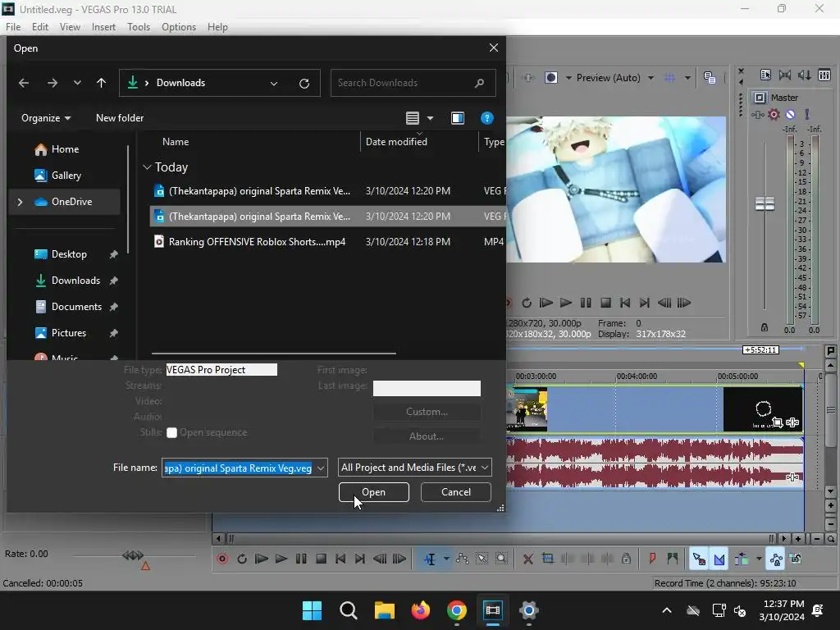Toggle the Master mute icon
Viewport: 840px width, 630px height.
790,114
